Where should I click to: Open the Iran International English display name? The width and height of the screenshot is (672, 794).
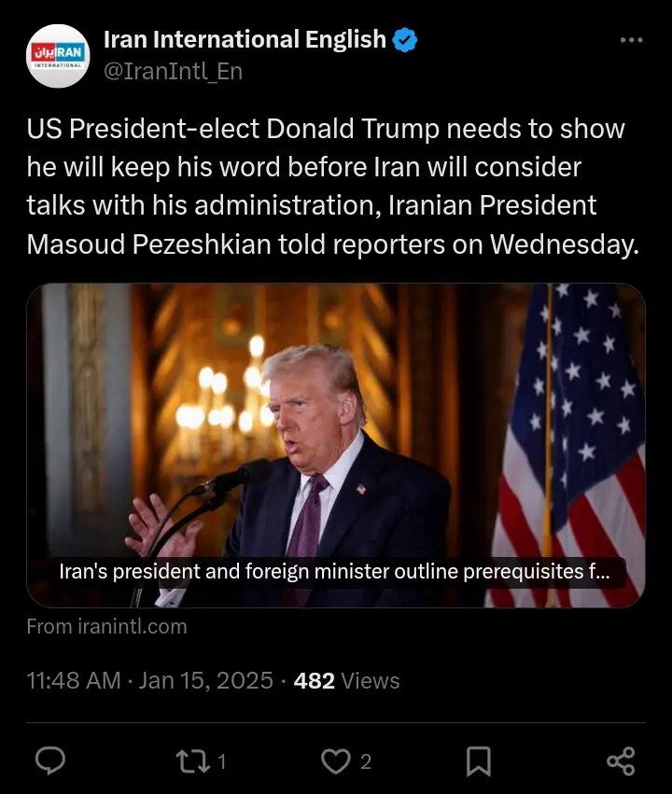[245, 39]
